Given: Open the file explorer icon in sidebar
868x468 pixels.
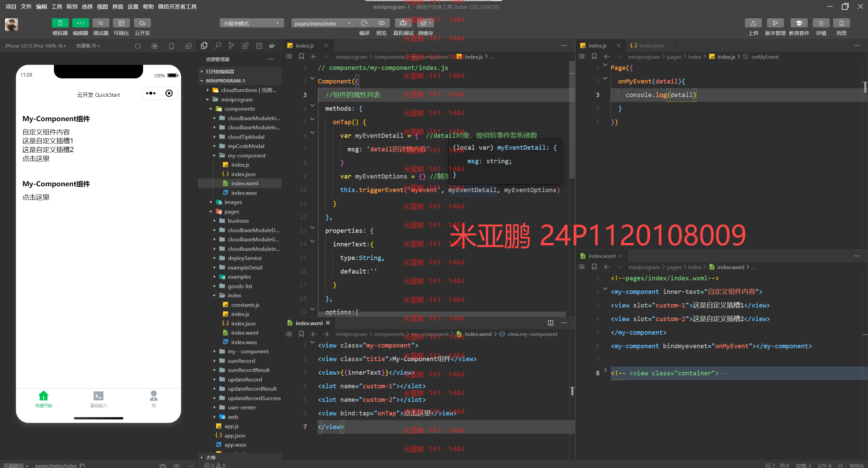Looking at the screenshot, I should [x=204, y=45].
